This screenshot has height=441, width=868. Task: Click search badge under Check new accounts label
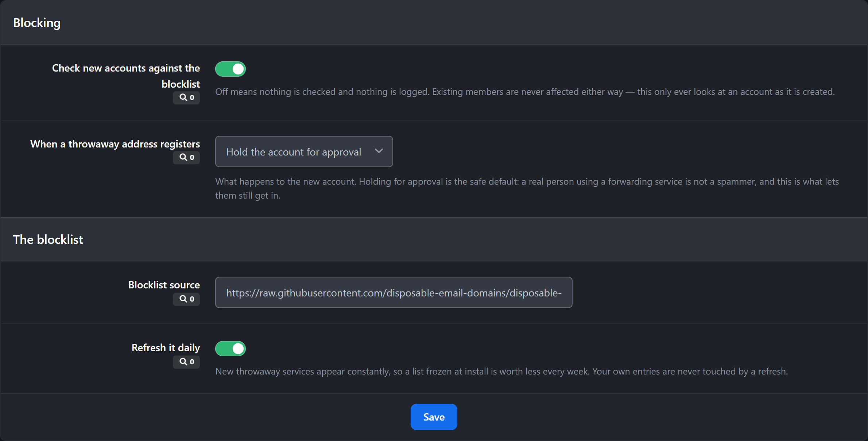coord(186,97)
